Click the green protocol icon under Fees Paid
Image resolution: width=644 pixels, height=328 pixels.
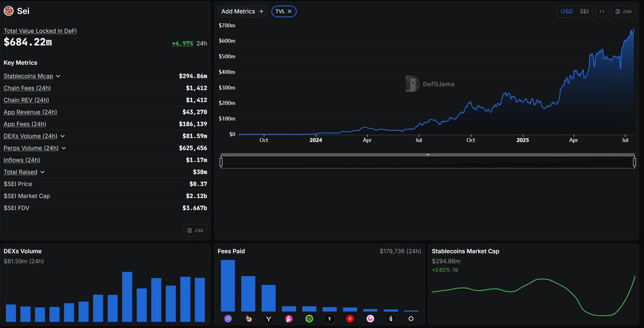coord(310,319)
